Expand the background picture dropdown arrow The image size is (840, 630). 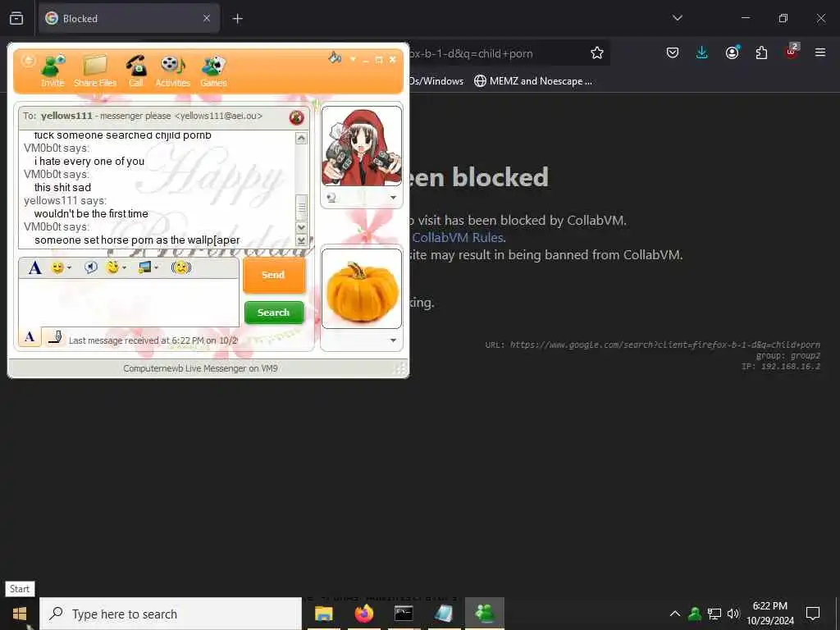tap(156, 268)
